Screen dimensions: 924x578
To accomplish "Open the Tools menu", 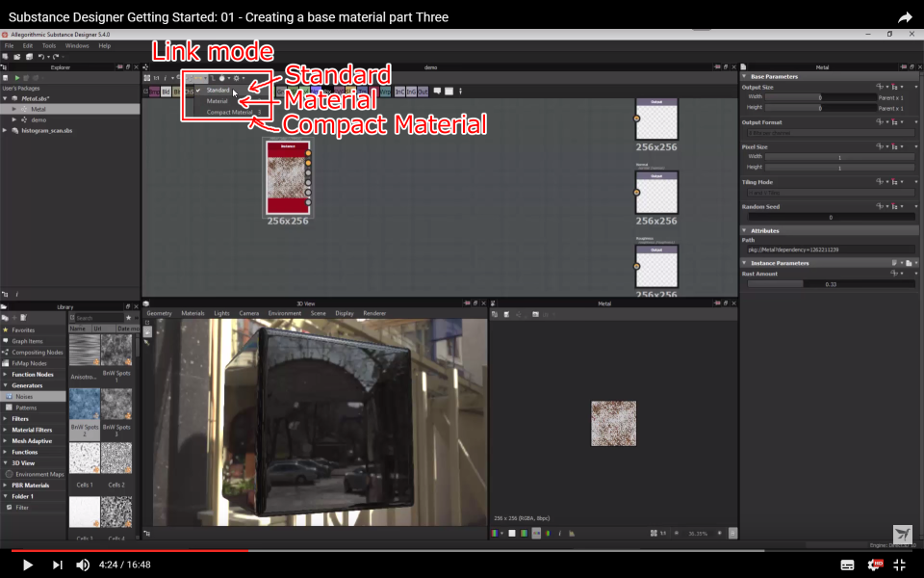I will click(x=49, y=45).
